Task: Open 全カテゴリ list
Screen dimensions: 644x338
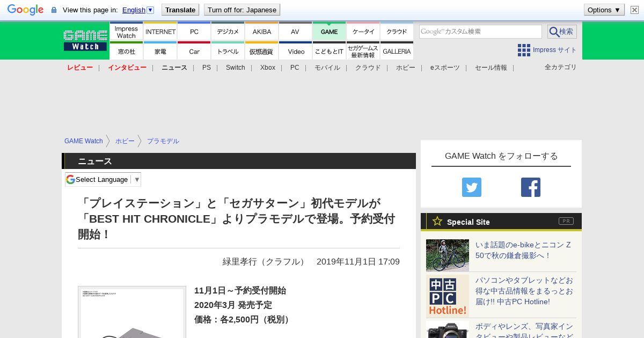Action: [x=561, y=67]
